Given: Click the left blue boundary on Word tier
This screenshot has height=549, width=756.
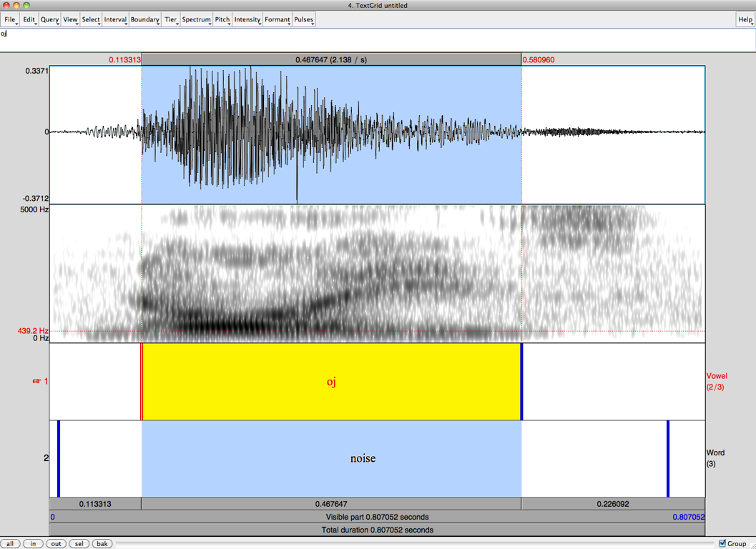Looking at the screenshot, I should click(x=59, y=458).
